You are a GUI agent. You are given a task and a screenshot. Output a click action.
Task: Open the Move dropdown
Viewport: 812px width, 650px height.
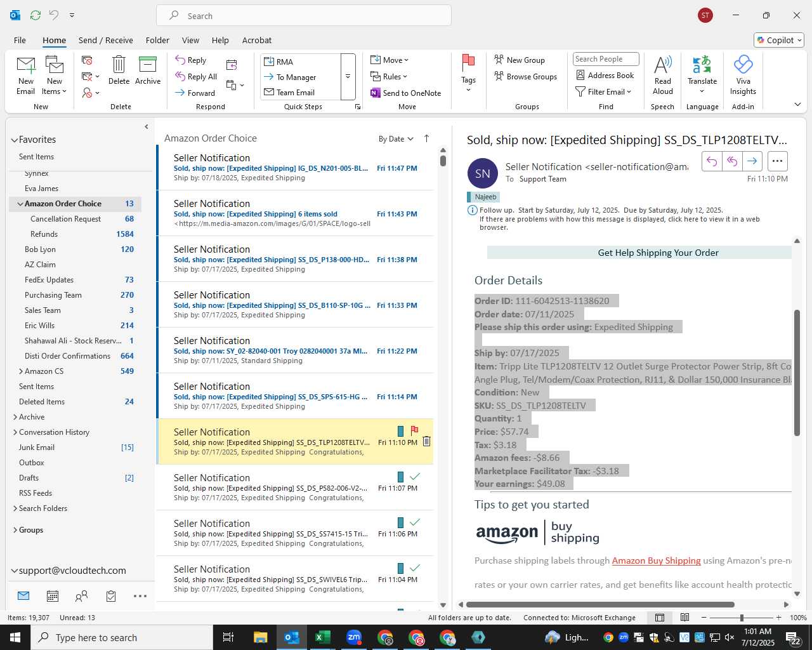pos(390,60)
